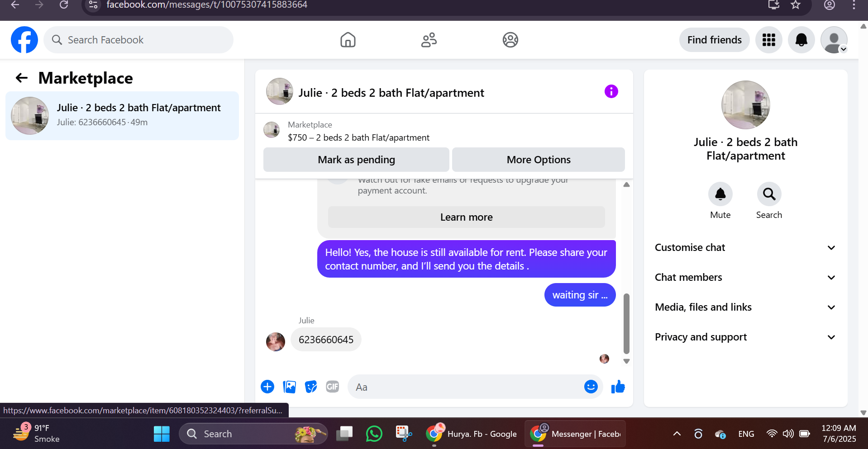Click Julie's avatar next to 6236660645
The width and height of the screenshot is (868, 449).
276,342
